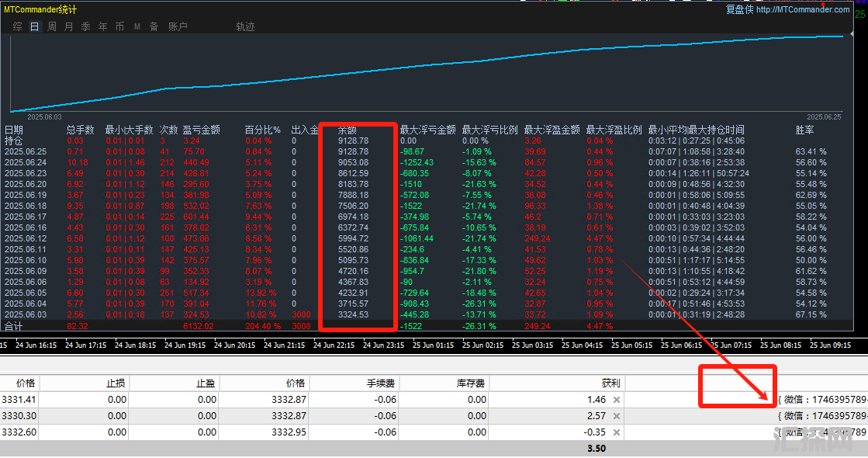
Task: Open the 年 yearly statistics tab
Action: click(x=103, y=26)
